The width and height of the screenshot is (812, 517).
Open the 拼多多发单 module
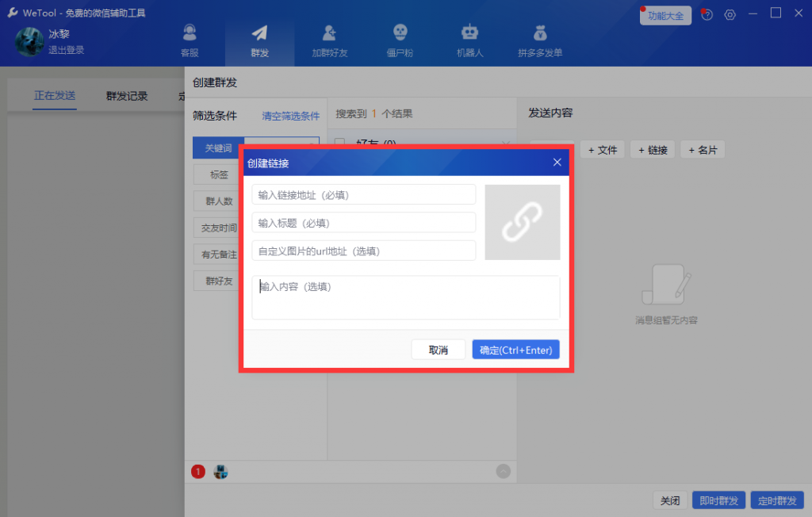coord(540,41)
